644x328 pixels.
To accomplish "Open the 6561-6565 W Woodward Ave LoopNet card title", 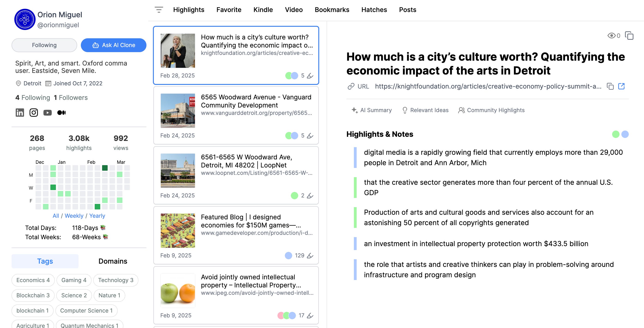I will pyautogui.click(x=246, y=161).
